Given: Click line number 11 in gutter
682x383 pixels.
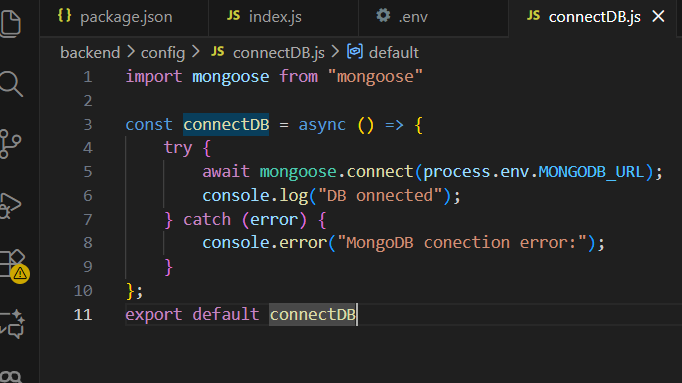Looking at the screenshot, I should pos(83,315).
